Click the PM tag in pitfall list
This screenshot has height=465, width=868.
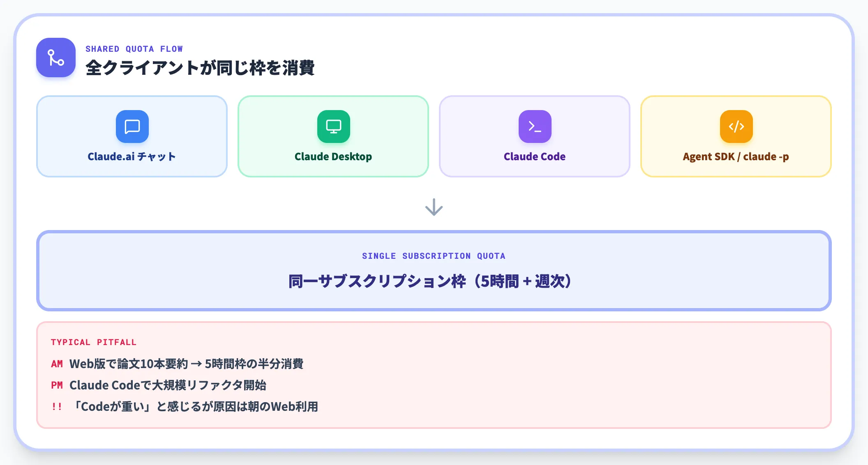(x=57, y=385)
